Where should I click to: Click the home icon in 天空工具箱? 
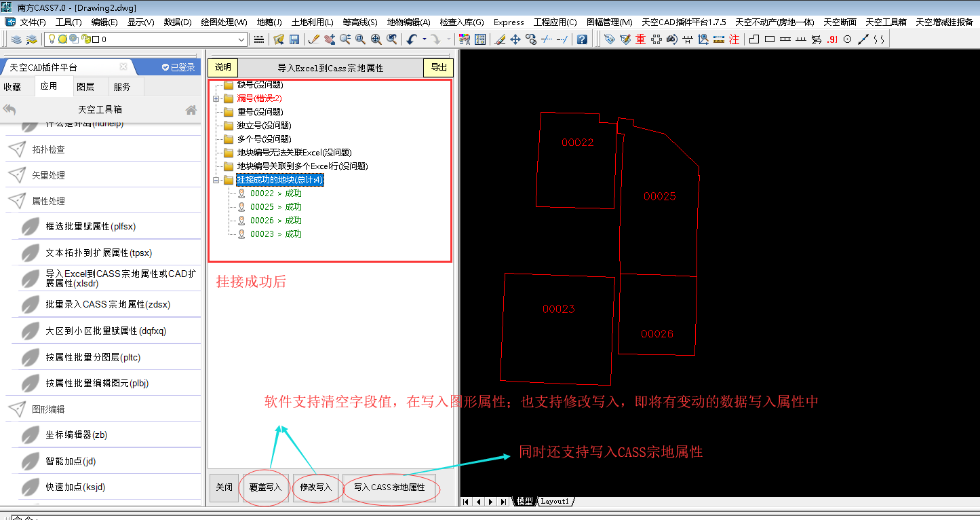point(191,109)
